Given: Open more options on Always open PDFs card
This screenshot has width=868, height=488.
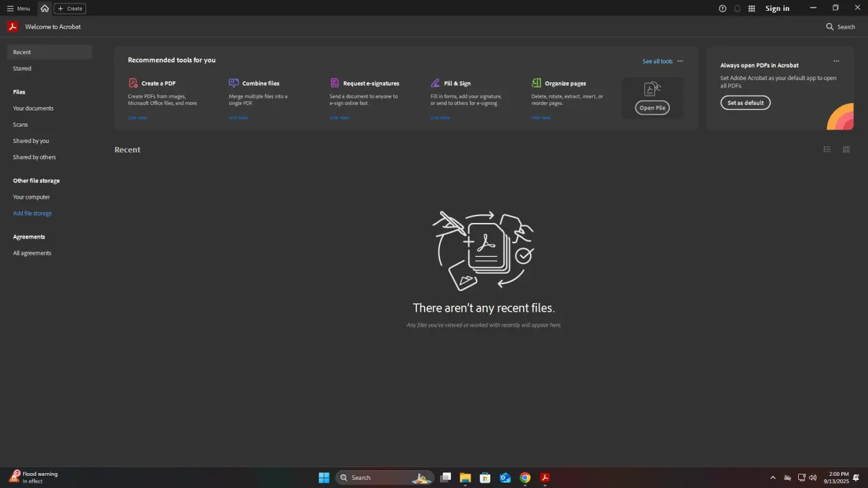Looking at the screenshot, I should pyautogui.click(x=836, y=61).
